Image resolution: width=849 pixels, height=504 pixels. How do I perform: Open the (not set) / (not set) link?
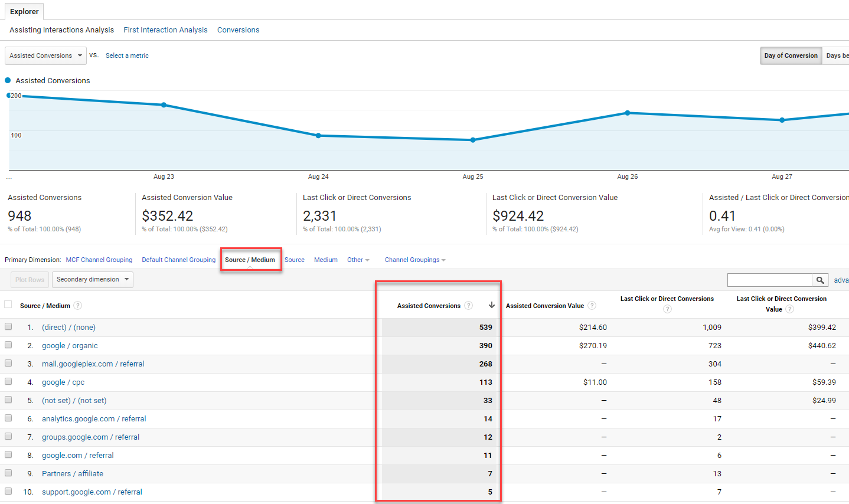click(x=74, y=400)
